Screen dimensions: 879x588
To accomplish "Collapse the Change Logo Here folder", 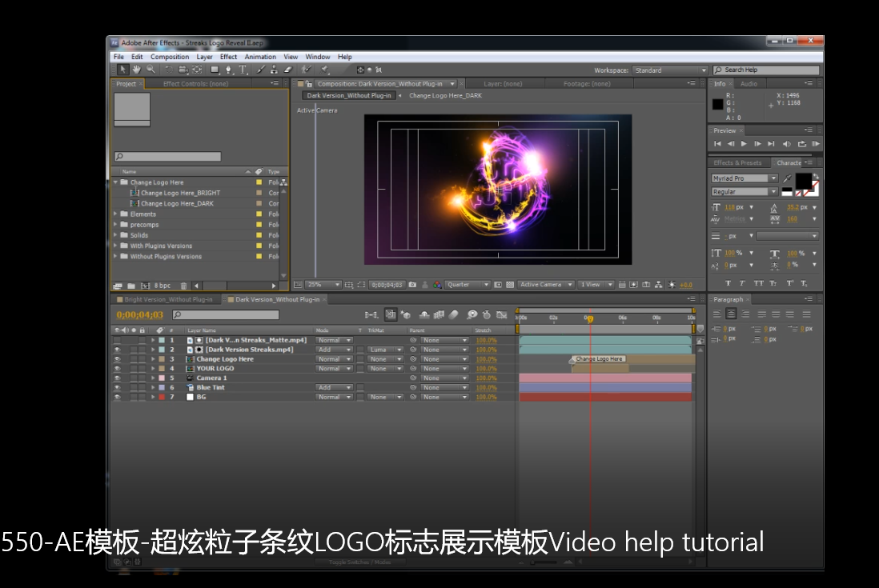I will tap(115, 182).
